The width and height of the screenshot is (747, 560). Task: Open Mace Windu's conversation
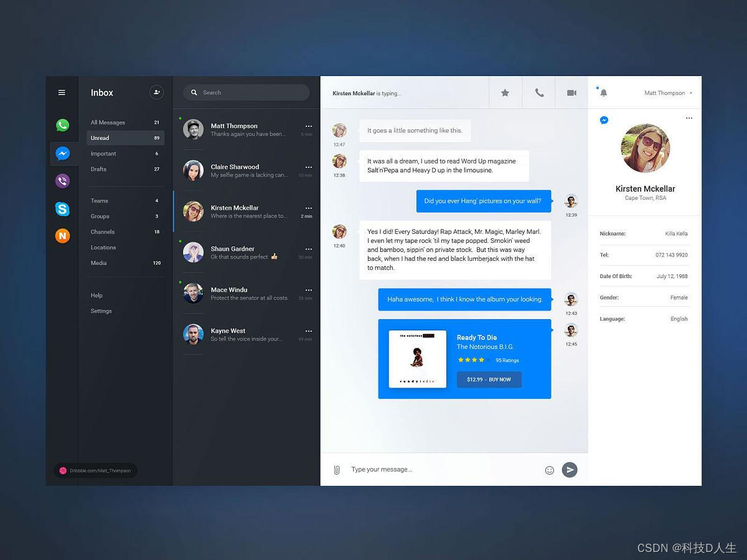pos(247,294)
